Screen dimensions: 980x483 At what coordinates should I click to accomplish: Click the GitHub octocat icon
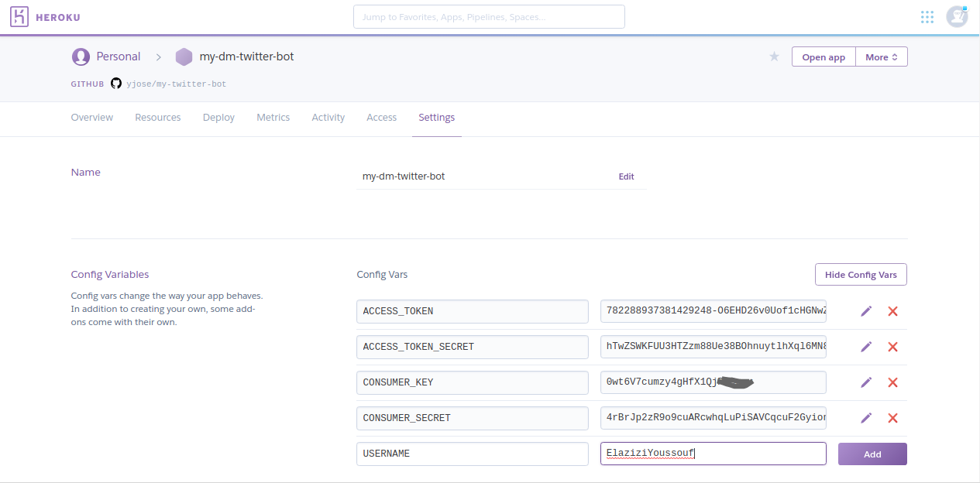(116, 84)
